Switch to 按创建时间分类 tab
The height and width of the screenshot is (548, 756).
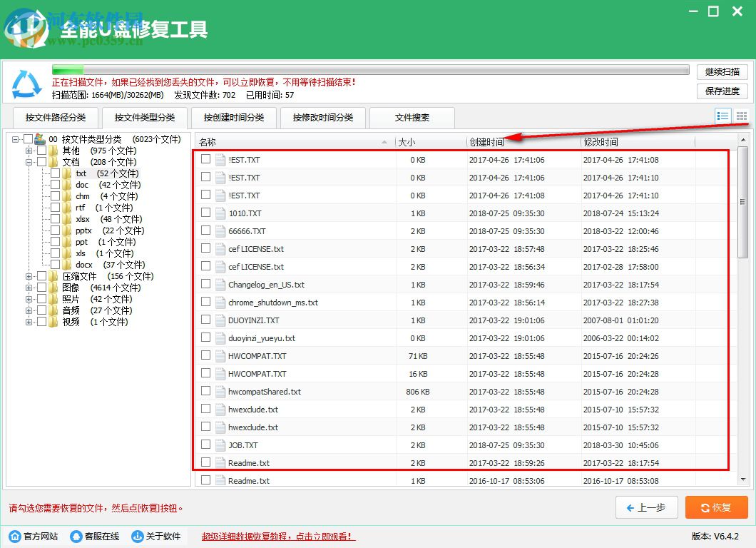233,118
